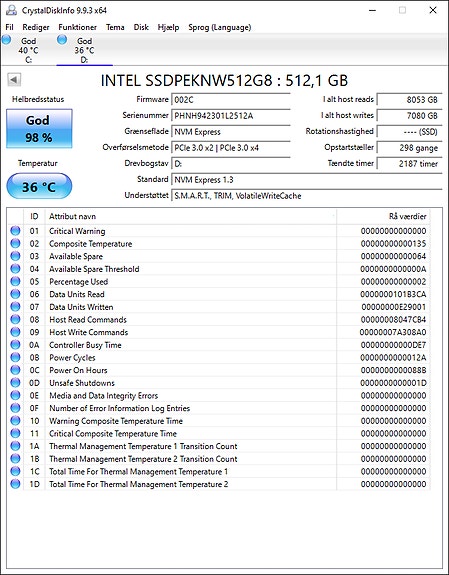Image resolution: width=449 pixels, height=575 pixels.
Task: Open the Funktioner menu
Action: click(77, 27)
